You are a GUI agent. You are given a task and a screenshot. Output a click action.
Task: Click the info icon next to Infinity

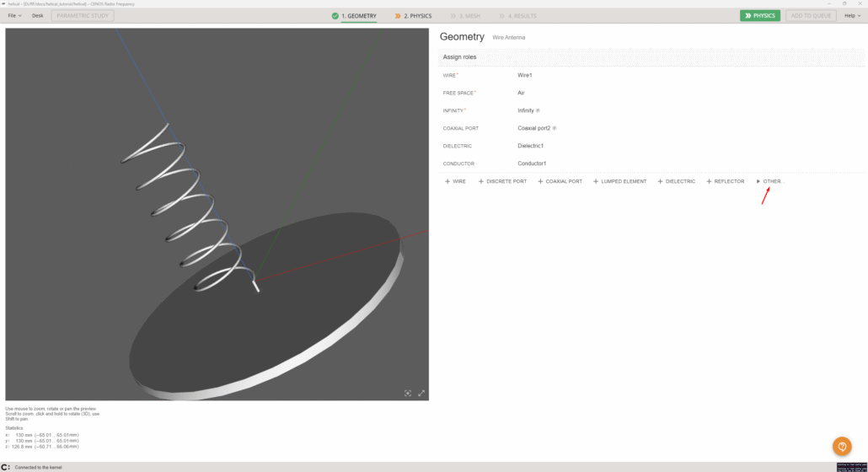click(538, 110)
